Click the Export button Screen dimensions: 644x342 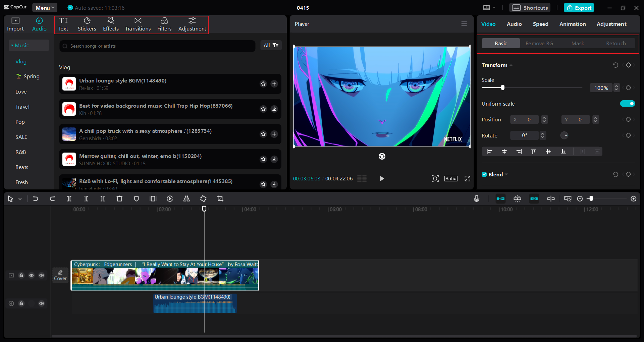(579, 8)
